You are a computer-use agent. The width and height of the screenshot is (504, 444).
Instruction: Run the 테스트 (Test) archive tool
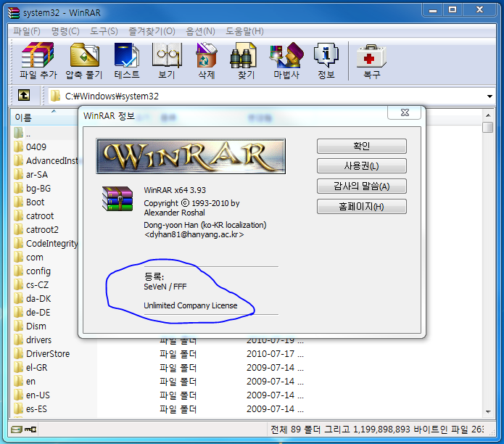click(x=127, y=60)
